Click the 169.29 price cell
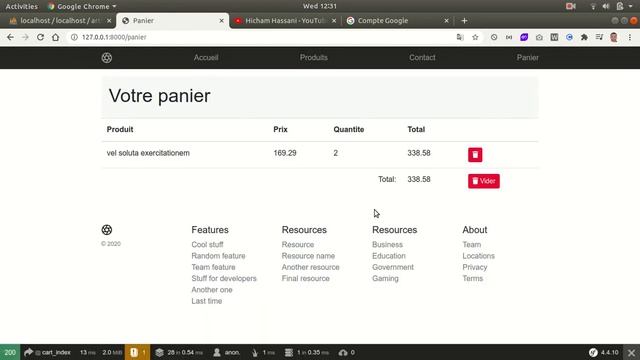Viewport: 640px width, 360px height. click(285, 153)
